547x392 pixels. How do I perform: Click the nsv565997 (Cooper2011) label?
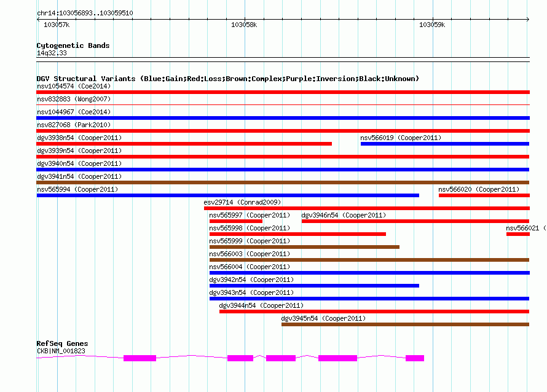250,215
